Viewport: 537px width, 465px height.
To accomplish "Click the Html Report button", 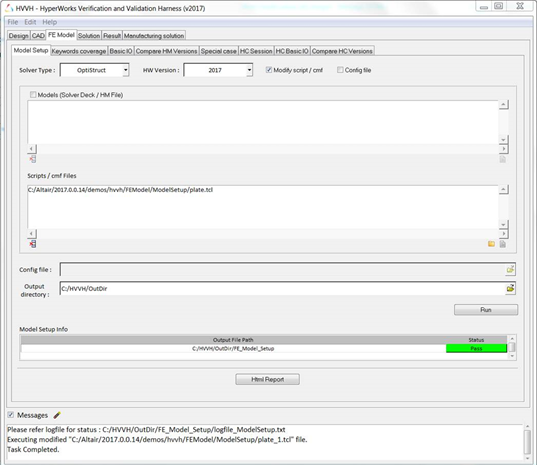I will click(267, 379).
